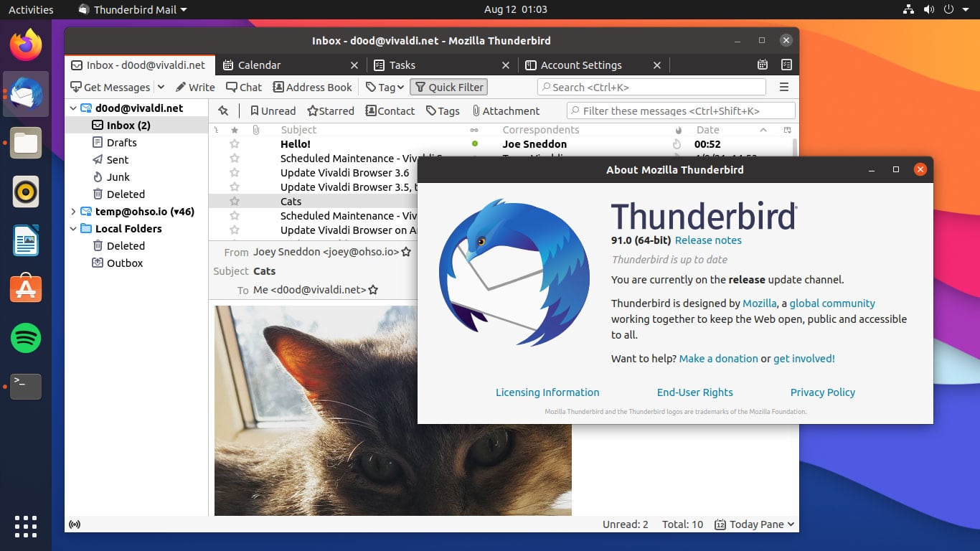Star the recipient d0od@vivaldi.net contact
The width and height of the screenshot is (980, 551).
click(373, 290)
